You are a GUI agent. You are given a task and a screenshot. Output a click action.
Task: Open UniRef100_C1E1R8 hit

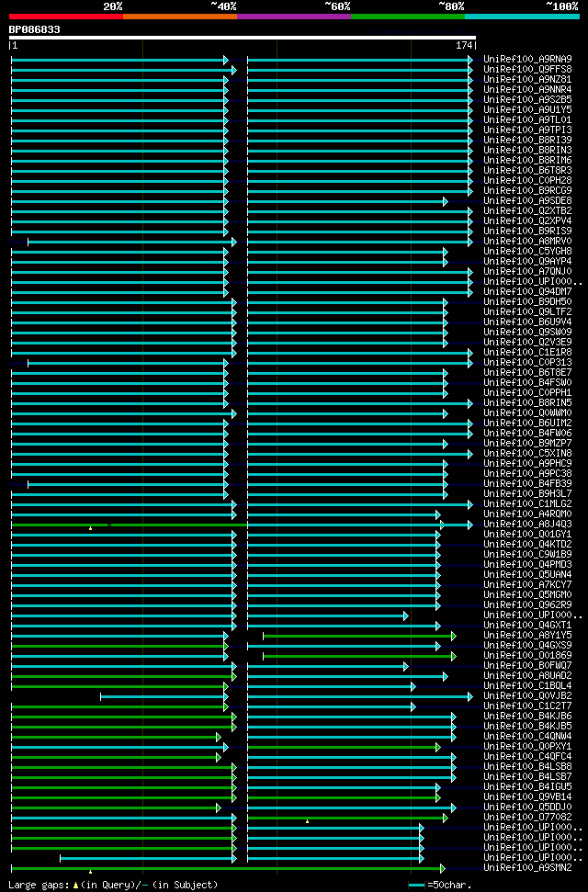[x=527, y=353]
